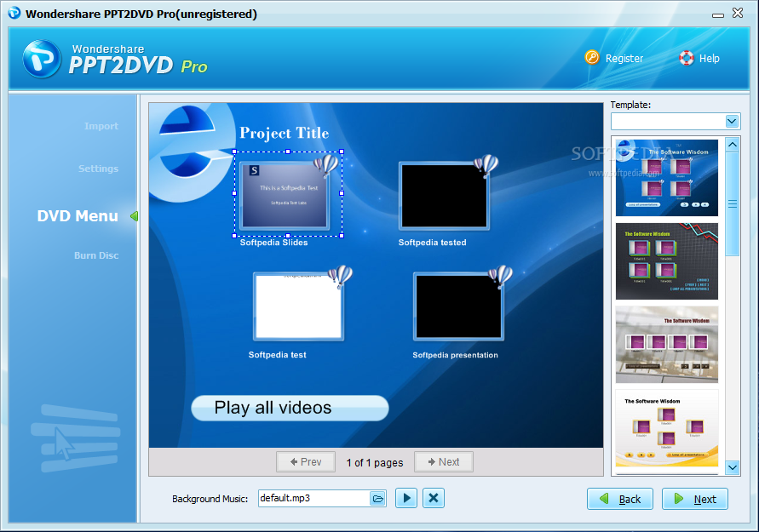
Task: Click the PPT2DVD logo icon in header
Action: point(42,59)
